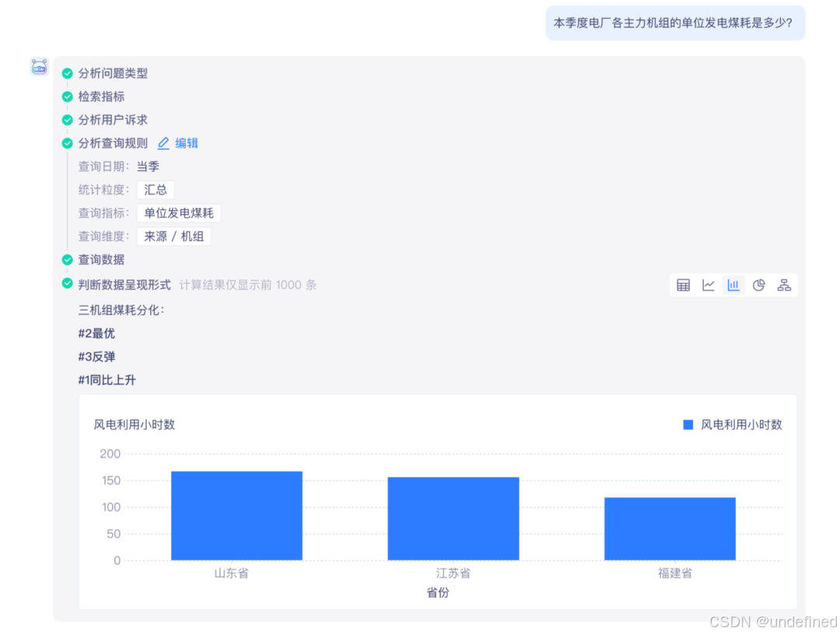Click green check beside 检索指标
This screenshot has height=635, width=840.
68,96
